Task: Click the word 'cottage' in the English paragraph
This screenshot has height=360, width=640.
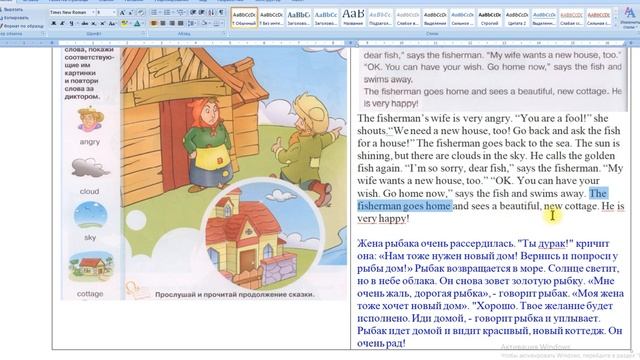Action: [582, 206]
